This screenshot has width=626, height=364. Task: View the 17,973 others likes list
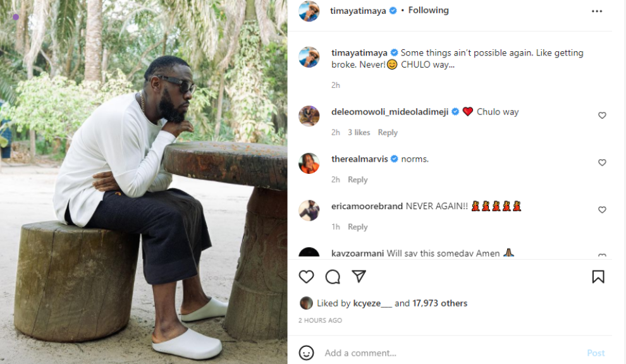(x=439, y=303)
